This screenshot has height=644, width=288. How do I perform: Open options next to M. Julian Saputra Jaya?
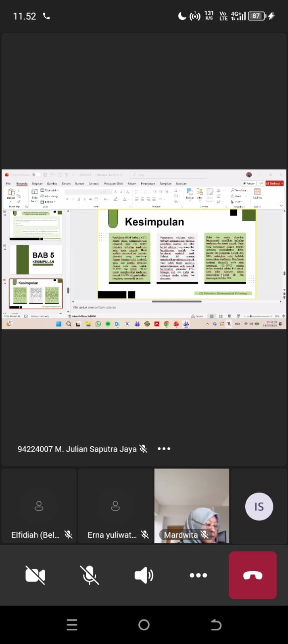(x=164, y=449)
